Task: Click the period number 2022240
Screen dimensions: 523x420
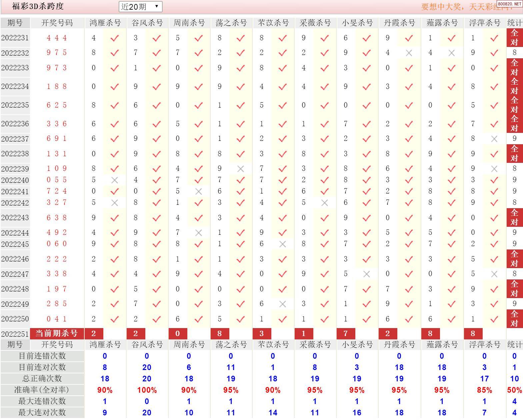Action: click(x=15, y=181)
